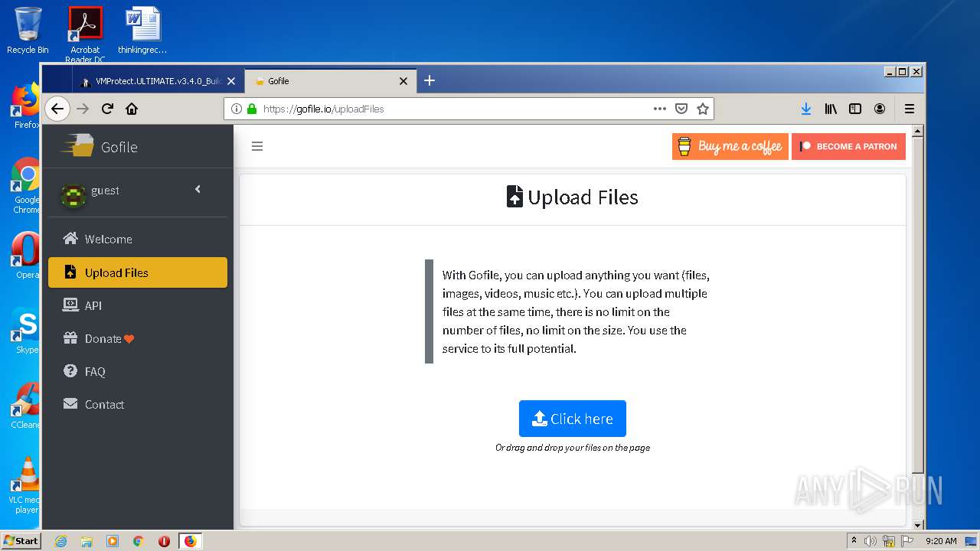Screen dimensions: 980x551
Task: Open a new browser tab
Action: click(x=430, y=80)
